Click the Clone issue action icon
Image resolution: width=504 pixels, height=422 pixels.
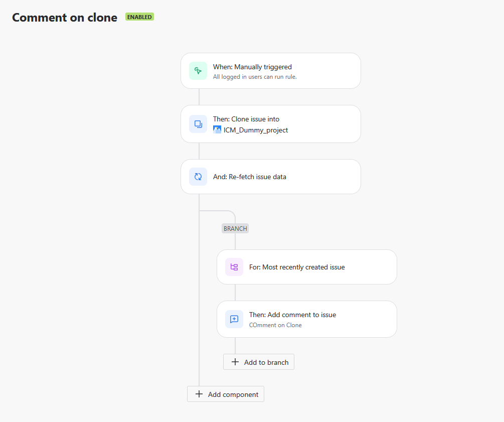198,124
